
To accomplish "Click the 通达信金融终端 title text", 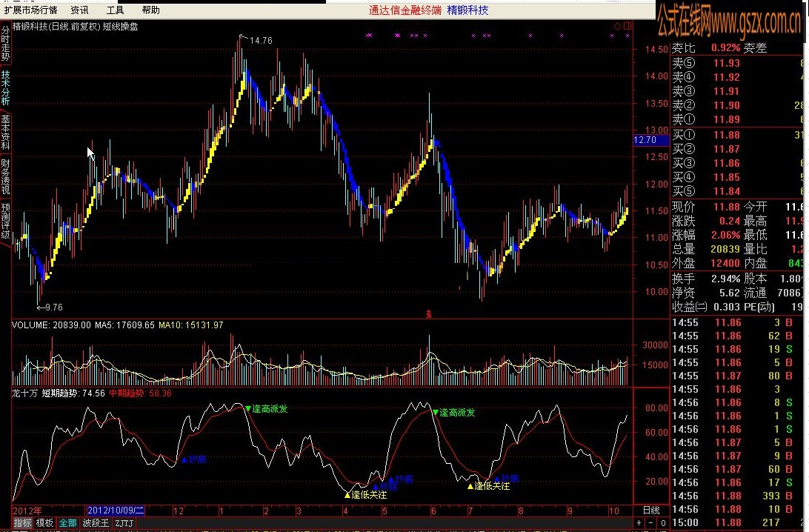I will (405, 10).
